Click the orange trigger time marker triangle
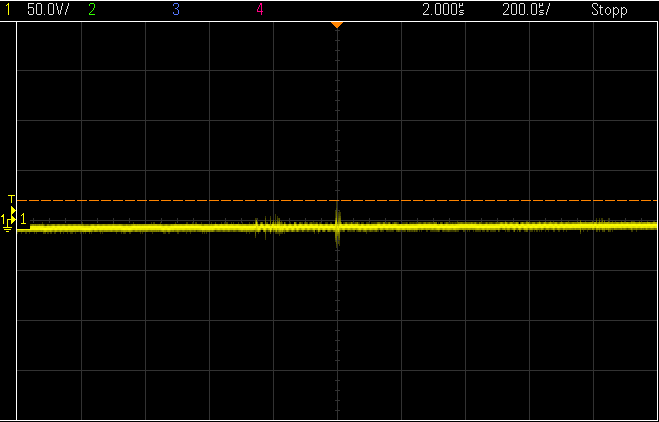The width and height of the screenshot is (659, 422). (337, 25)
